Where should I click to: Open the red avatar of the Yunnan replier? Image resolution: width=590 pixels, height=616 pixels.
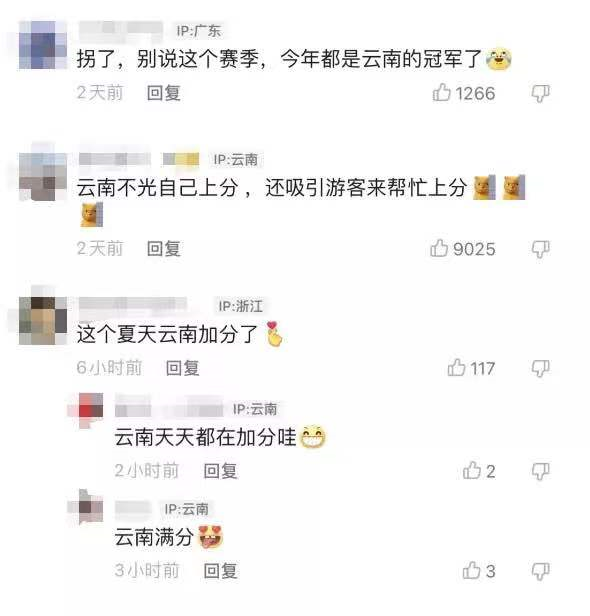coord(86,410)
